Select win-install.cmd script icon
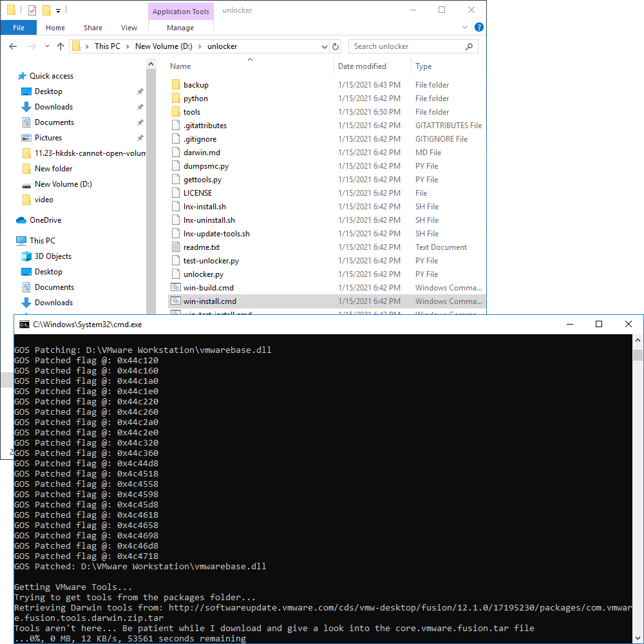Screen dimensions: 644x644 click(x=176, y=301)
